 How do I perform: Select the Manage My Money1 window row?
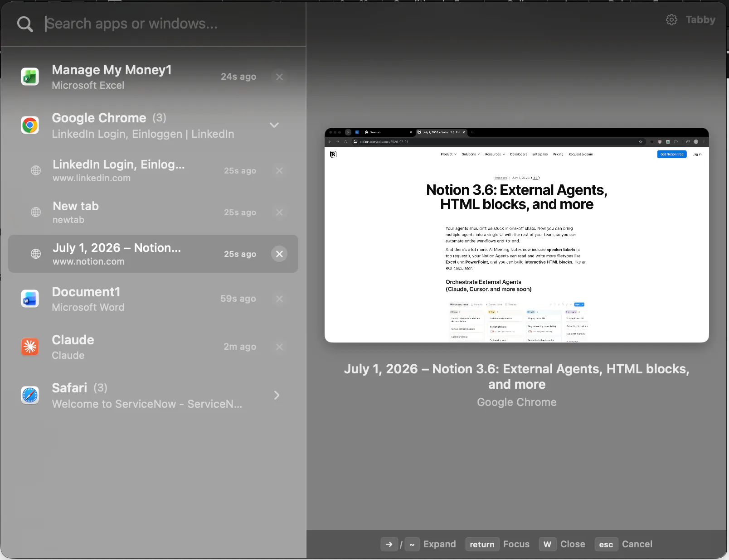[x=153, y=77]
